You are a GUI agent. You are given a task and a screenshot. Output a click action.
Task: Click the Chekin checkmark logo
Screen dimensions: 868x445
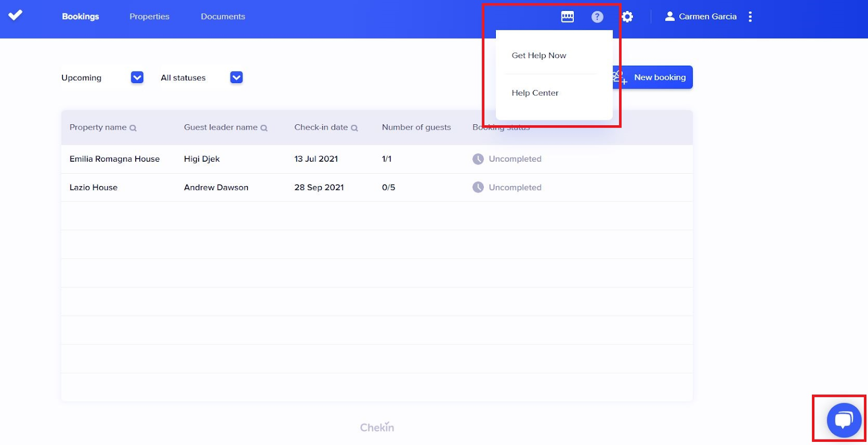coord(15,15)
